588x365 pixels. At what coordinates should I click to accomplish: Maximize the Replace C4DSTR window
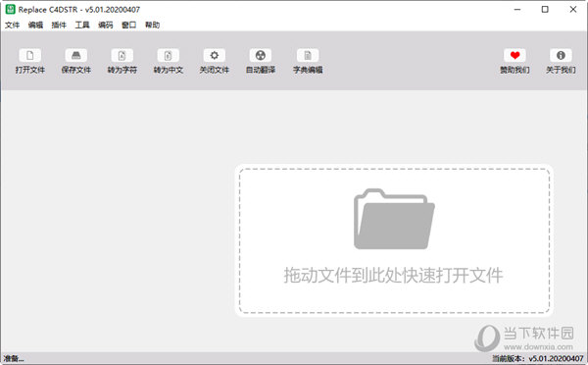pos(545,10)
